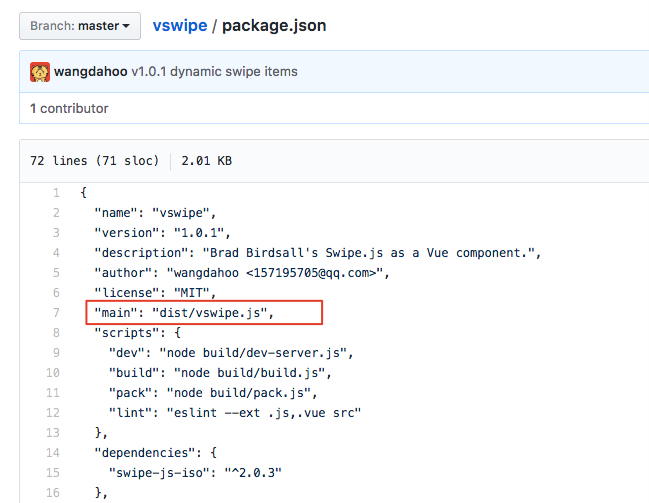This screenshot has width=649, height=503.
Task: Select line number 7
Action: 56,313
